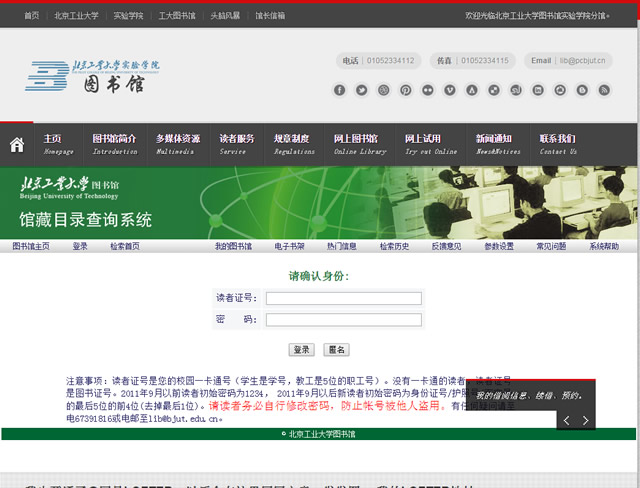Open the Pinterest social icon
The image size is (640, 488).
point(406,90)
